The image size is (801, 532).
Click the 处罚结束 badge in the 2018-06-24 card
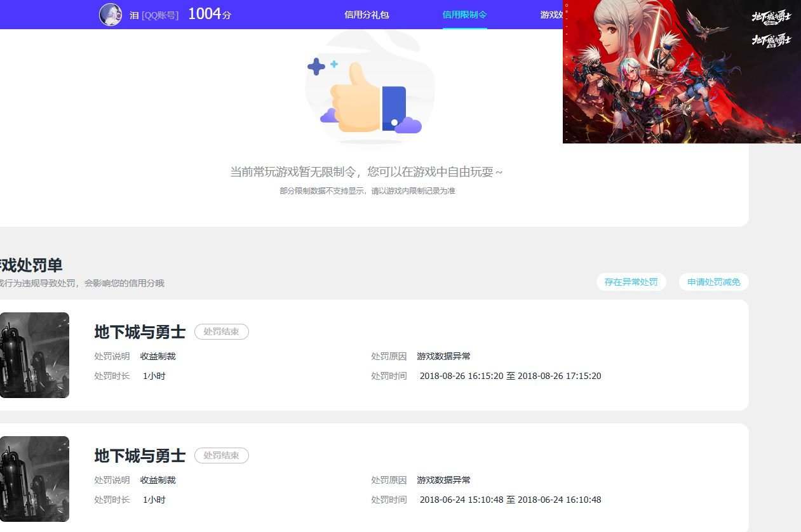222,455
